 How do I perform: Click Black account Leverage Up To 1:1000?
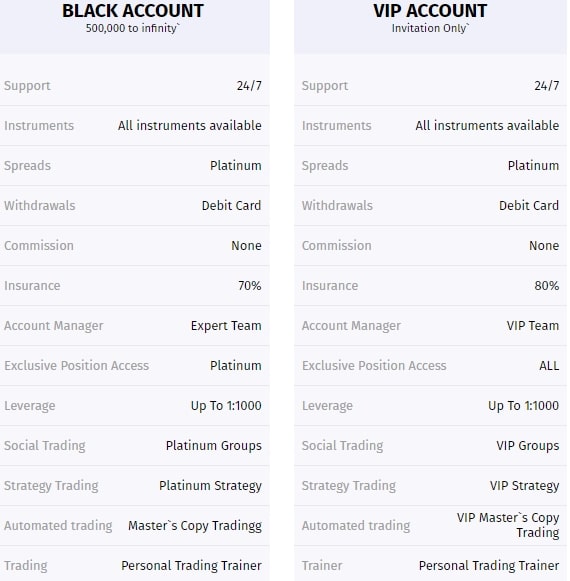click(226, 406)
